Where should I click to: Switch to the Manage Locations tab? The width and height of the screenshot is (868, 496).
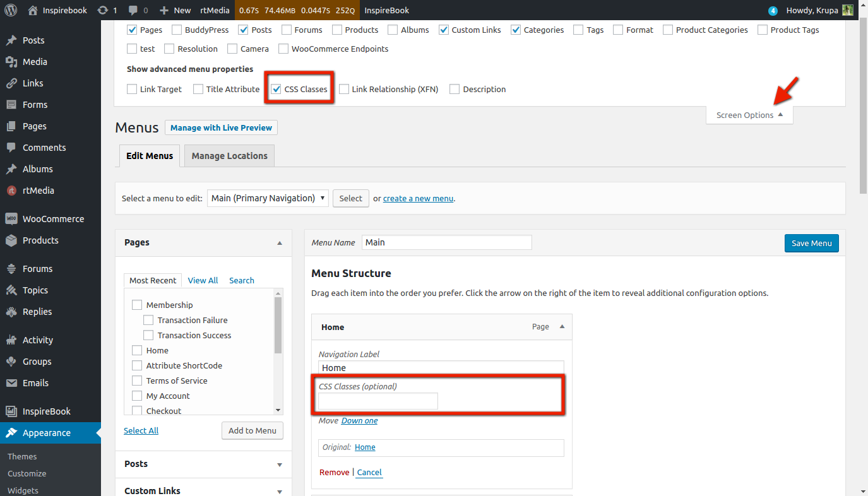point(229,156)
